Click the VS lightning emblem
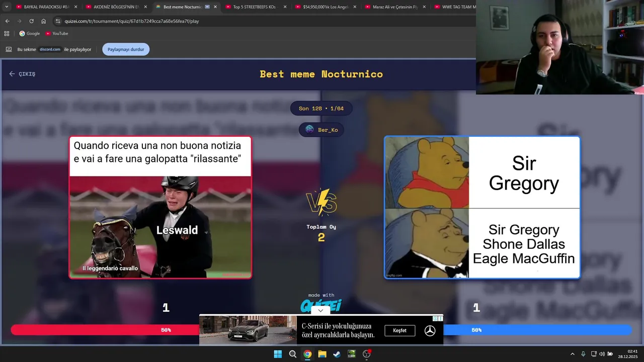The height and width of the screenshot is (362, 644). tap(321, 203)
